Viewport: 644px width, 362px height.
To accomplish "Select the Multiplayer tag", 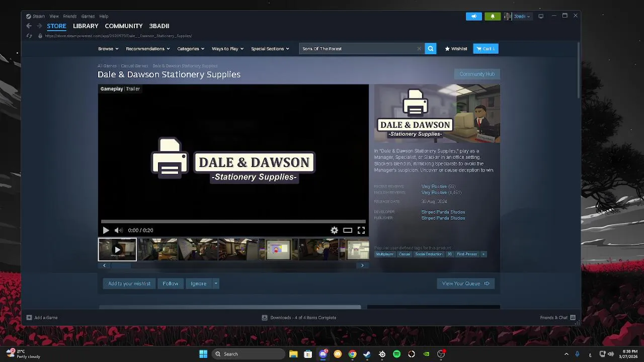I will coord(385,254).
